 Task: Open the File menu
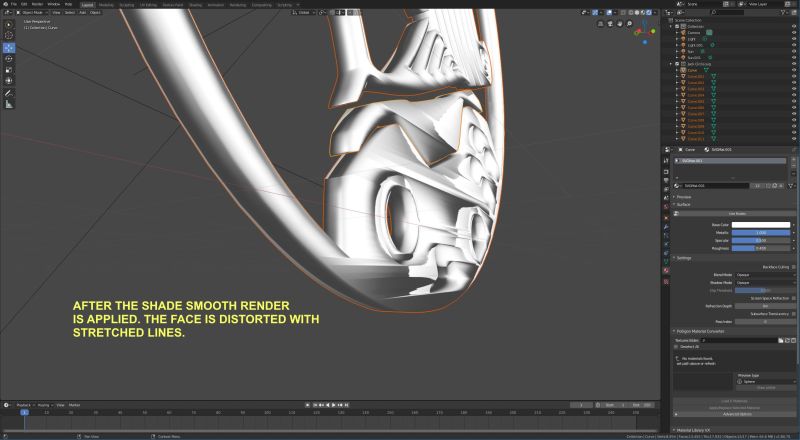point(14,4)
